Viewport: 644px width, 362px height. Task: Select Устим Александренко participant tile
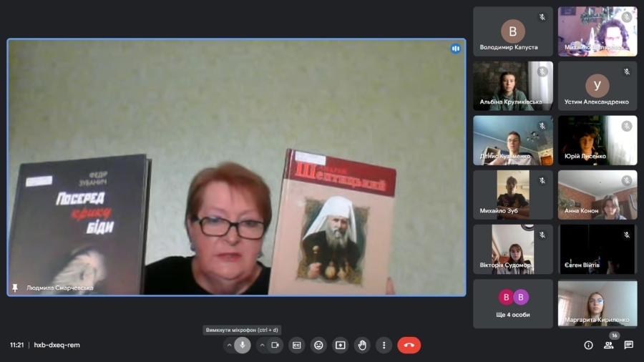coord(597,86)
